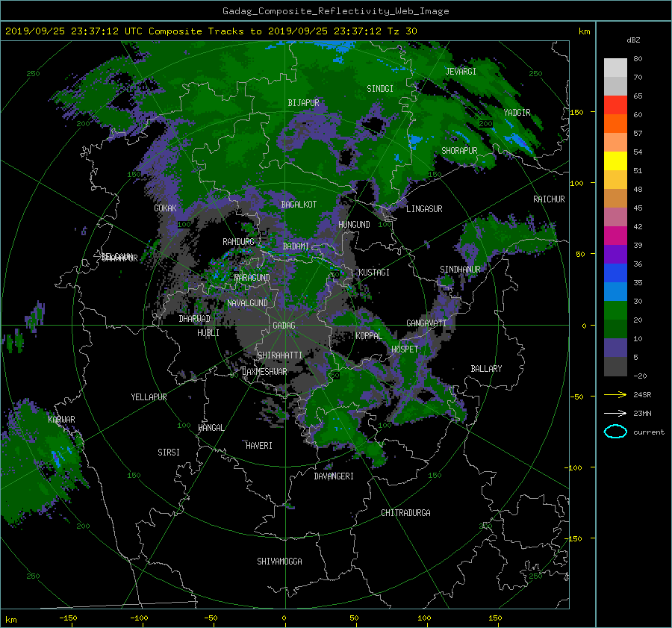Screen dimensions: 672x628
Task: Click the YELLAPUR city label
Action: coord(149,397)
